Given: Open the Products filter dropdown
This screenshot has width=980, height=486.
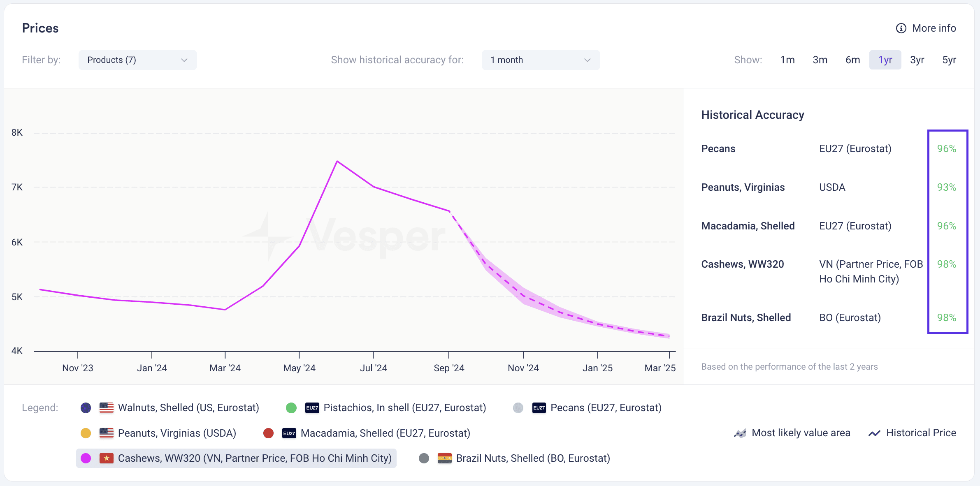Looking at the screenshot, I should coord(138,60).
